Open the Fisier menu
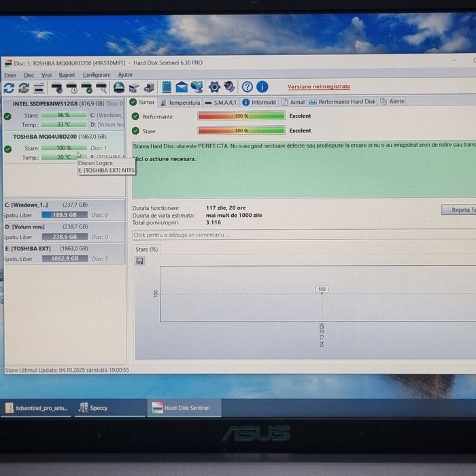 tap(10, 75)
